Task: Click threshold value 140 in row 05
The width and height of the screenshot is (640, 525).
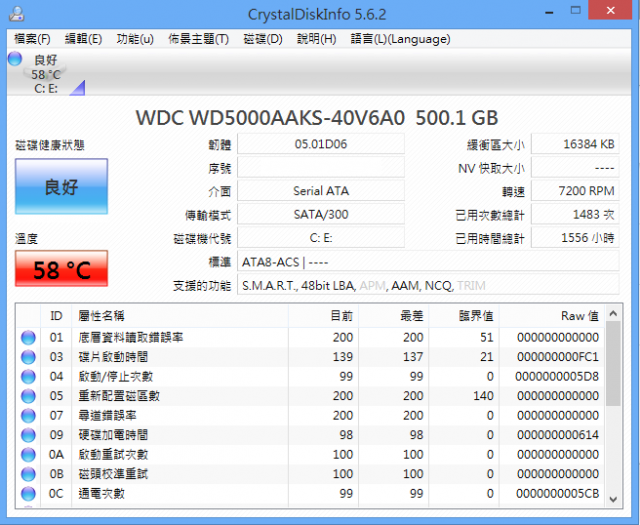Action: (x=483, y=396)
